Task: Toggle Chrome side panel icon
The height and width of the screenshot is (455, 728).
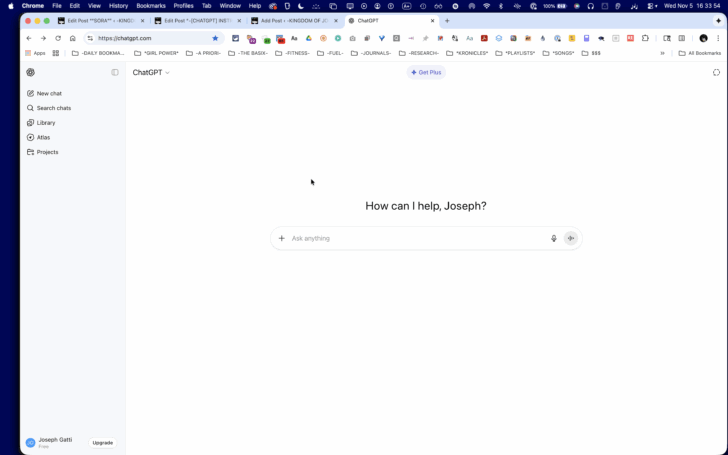Action: pos(682,38)
